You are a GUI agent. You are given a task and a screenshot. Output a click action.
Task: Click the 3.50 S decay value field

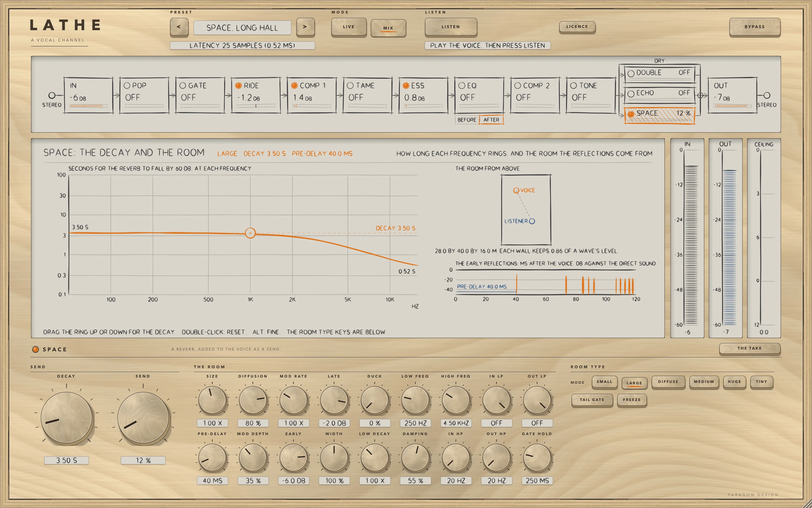point(67,460)
